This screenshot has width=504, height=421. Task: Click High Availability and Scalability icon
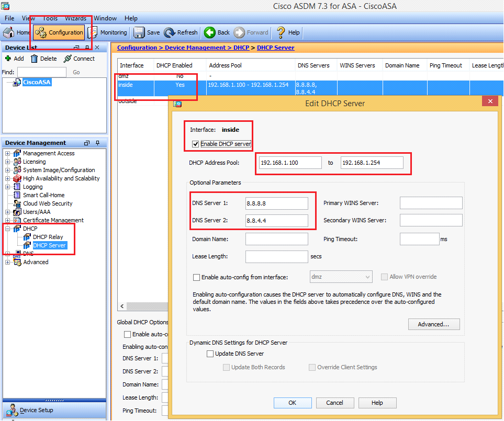(x=17, y=178)
